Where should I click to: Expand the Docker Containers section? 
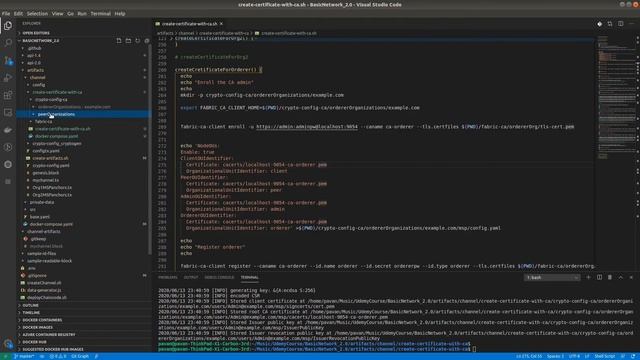(42, 320)
